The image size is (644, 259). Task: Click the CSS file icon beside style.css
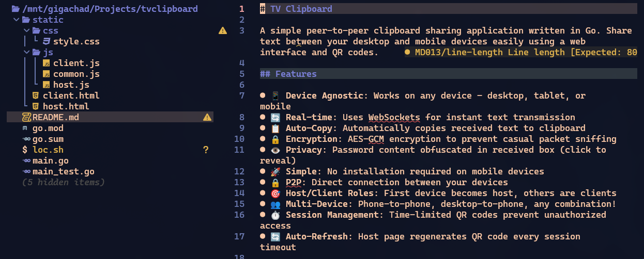(47, 41)
